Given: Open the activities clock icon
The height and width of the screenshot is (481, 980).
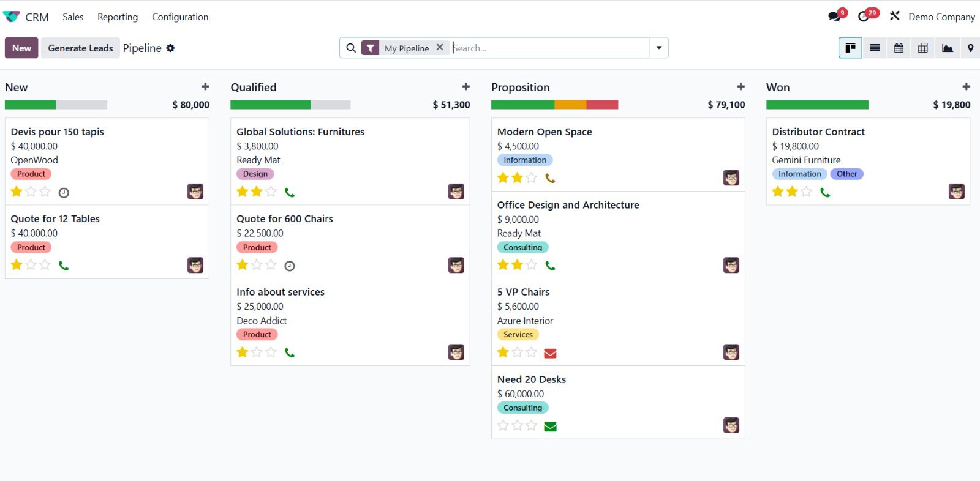Looking at the screenshot, I should pyautogui.click(x=864, y=17).
